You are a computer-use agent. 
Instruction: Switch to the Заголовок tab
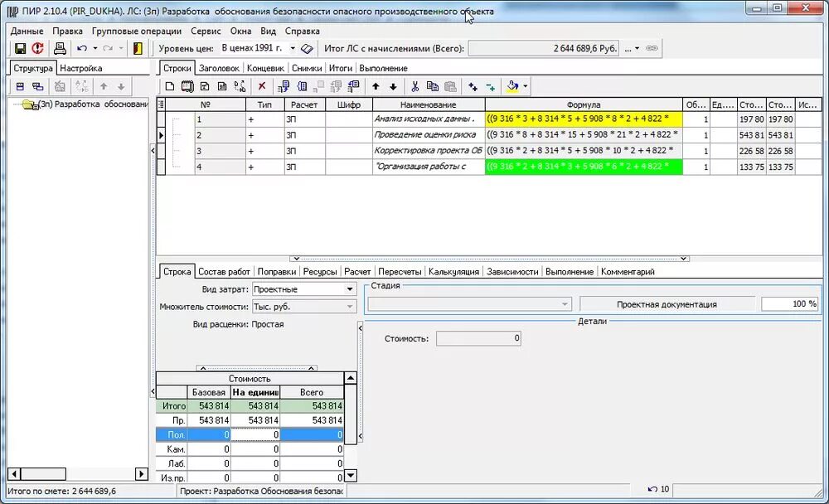[x=219, y=68]
